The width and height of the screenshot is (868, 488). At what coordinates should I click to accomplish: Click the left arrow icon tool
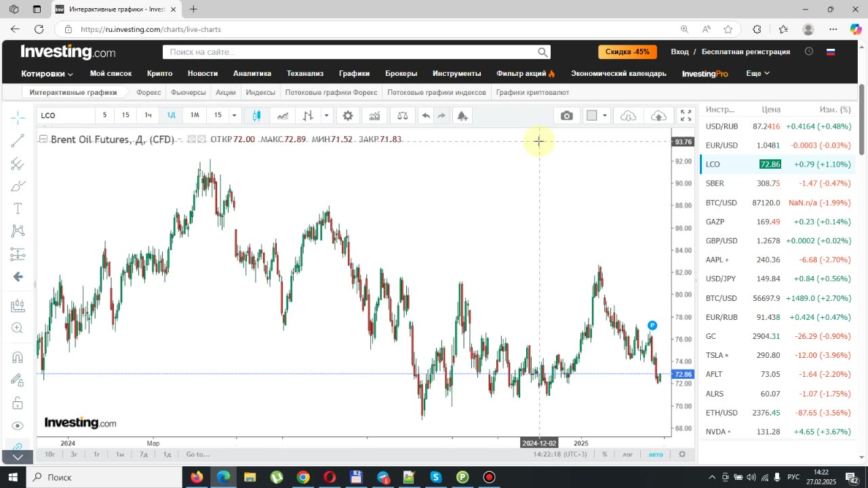click(x=18, y=277)
